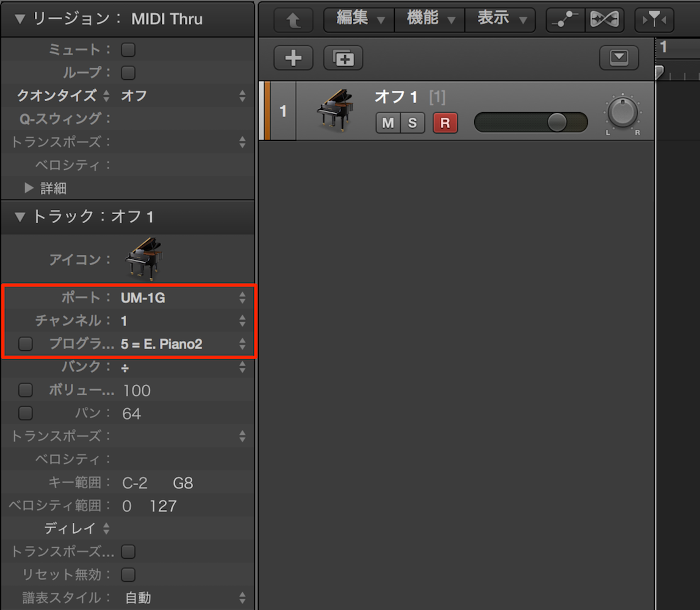
Task: Mute the track with M button
Action: (x=388, y=123)
